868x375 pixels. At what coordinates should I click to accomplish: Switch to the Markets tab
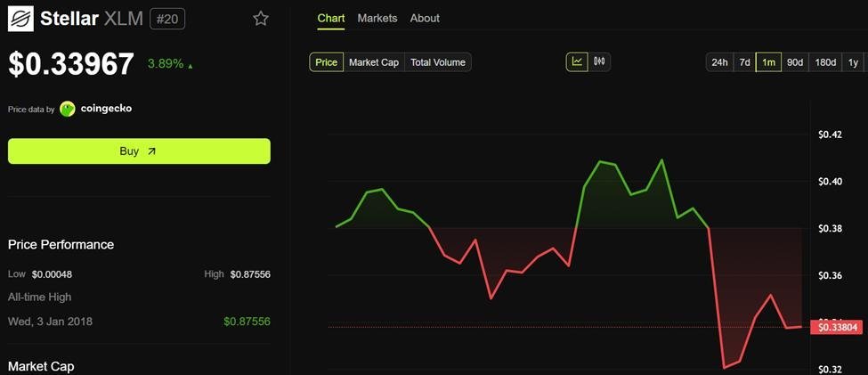tap(377, 18)
